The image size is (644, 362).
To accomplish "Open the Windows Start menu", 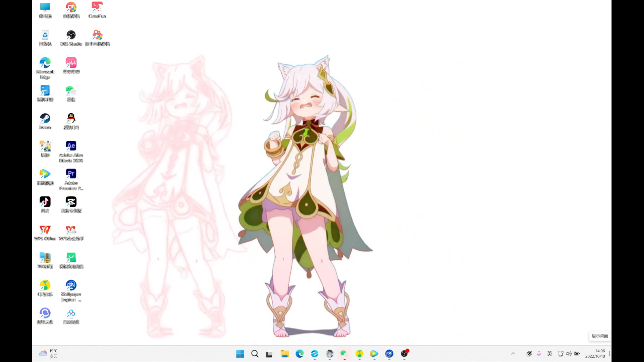I will pos(240,354).
